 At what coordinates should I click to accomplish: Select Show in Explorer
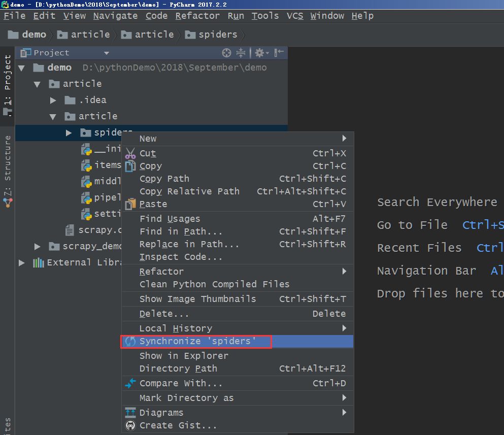click(x=238, y=356)
